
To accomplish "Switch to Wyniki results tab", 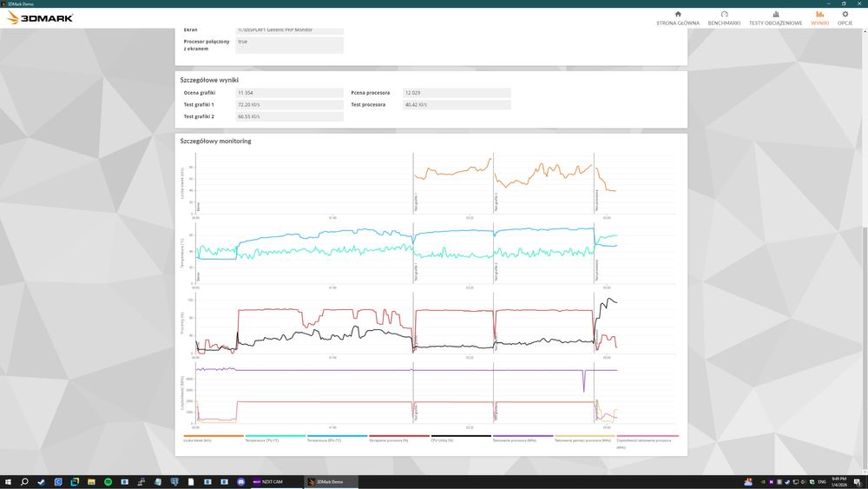I will 820,18.
